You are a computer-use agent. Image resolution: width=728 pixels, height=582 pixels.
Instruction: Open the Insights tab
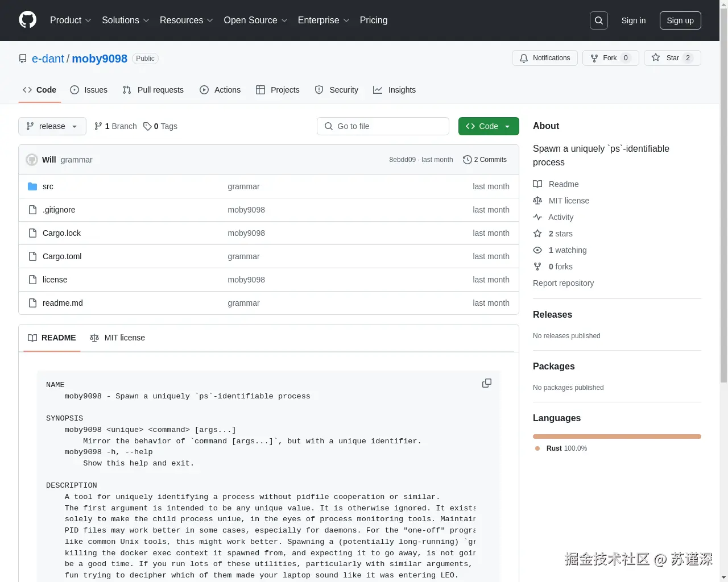[395, 90]
